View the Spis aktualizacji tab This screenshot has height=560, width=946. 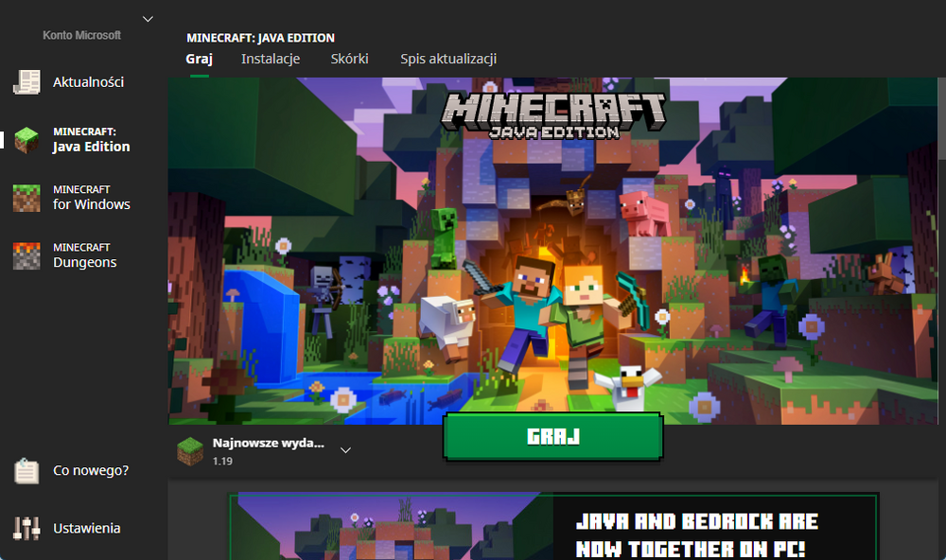[x=447, y=58]
